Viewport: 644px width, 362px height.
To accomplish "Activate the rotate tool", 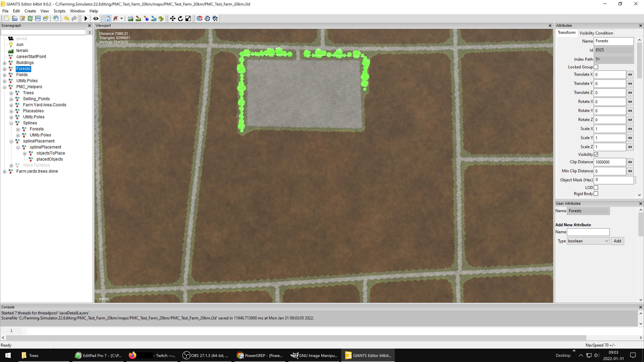I will click(x=180, y=18).
